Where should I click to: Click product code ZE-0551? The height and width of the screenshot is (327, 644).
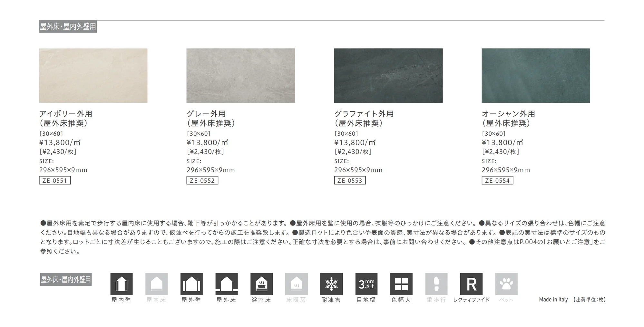55,180
